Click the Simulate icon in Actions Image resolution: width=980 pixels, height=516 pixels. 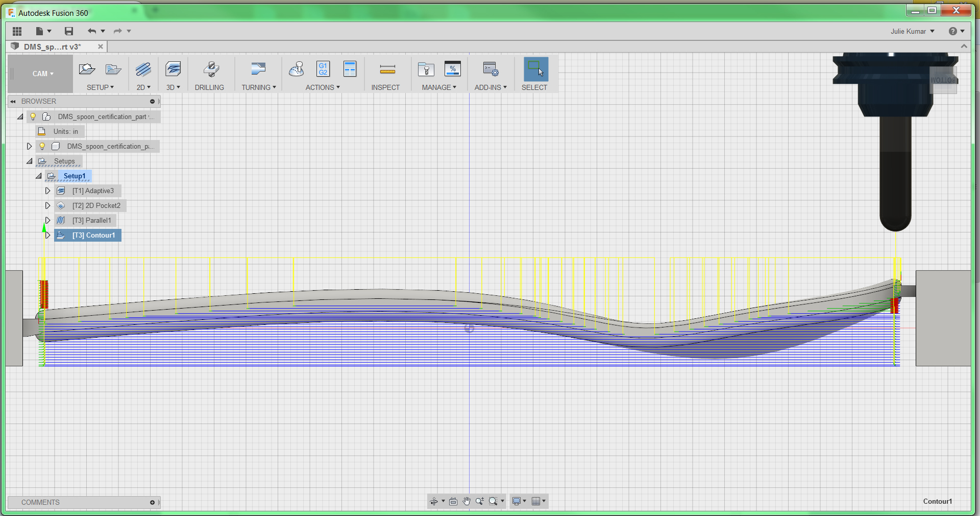[x=297, y=69]
